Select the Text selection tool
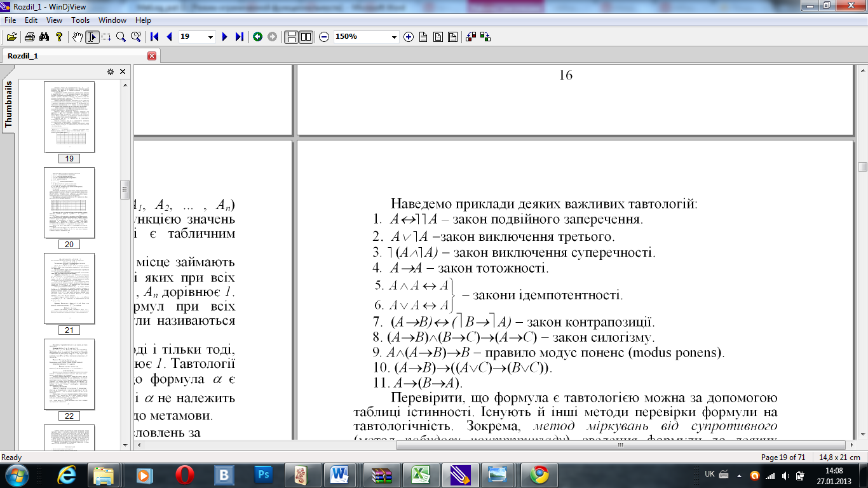 (x=92, y=37)
